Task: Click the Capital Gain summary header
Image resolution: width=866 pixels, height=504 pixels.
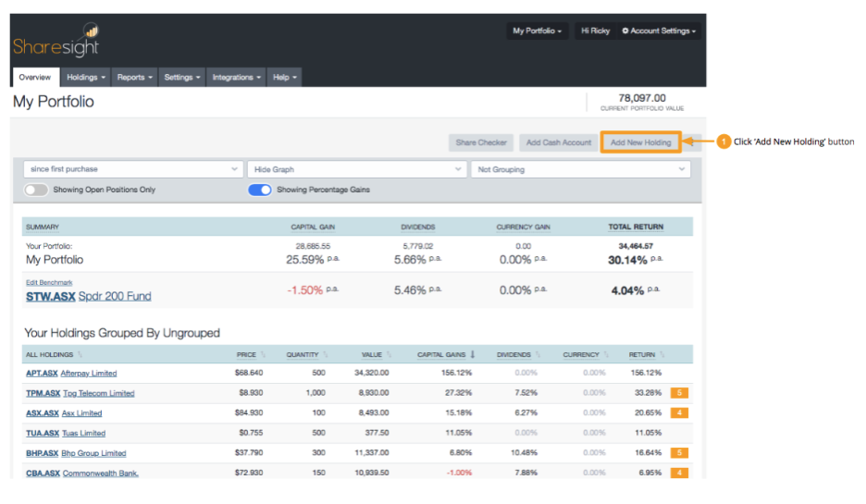Action: click(313, 227)
